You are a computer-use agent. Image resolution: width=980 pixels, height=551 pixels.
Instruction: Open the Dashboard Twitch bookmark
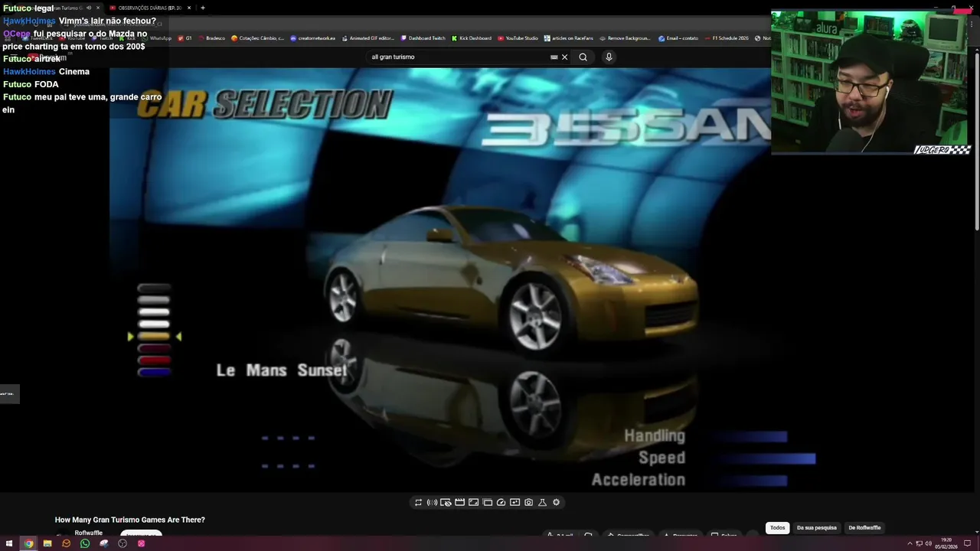423,38
